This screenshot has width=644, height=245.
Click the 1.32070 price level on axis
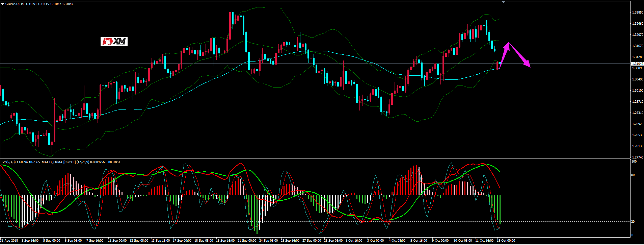[637, 35]
